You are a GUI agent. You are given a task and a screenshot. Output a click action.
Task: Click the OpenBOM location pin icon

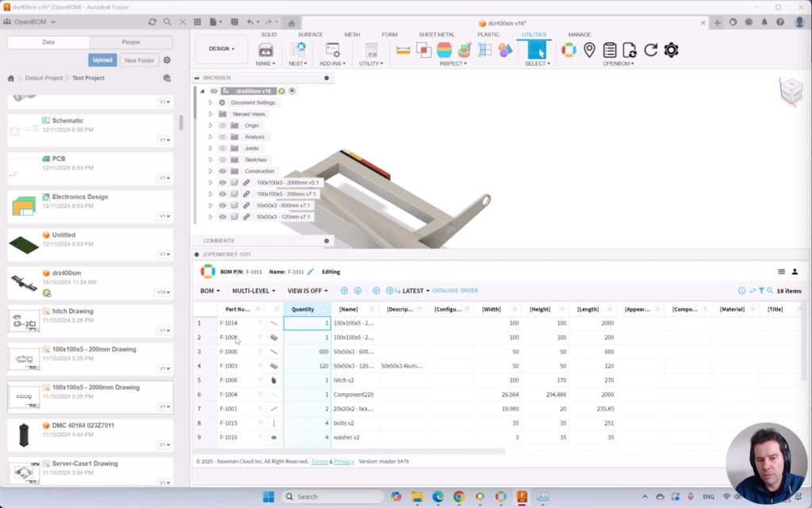coord(589,50)
